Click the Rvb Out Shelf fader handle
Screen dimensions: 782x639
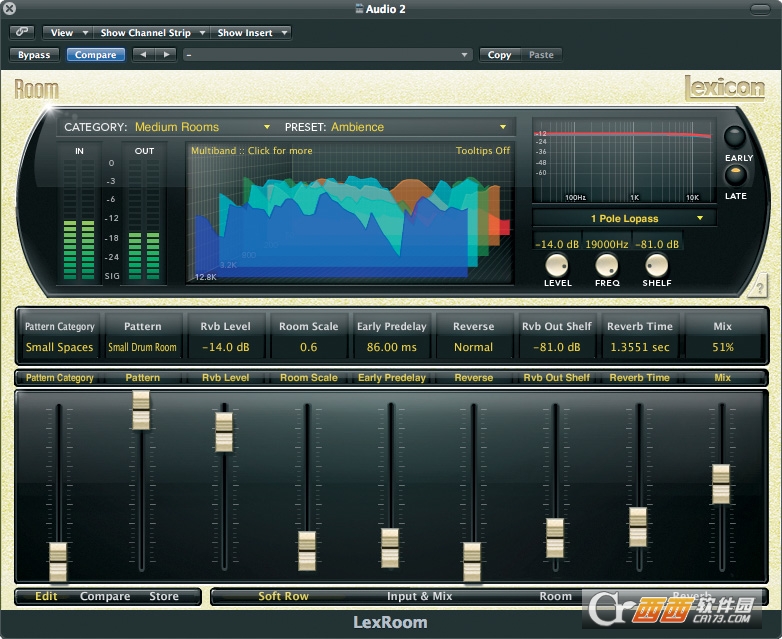tap(555, 538)
